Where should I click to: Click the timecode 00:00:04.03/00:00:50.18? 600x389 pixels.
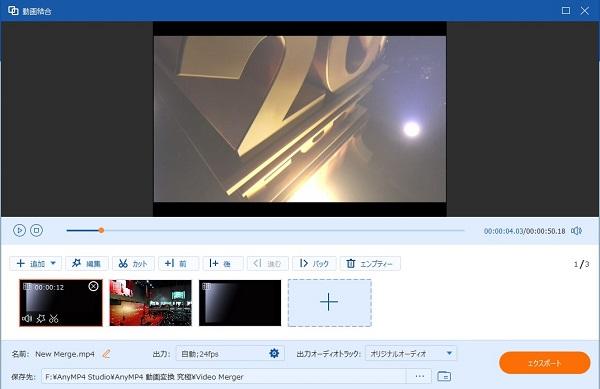point(524,231)
